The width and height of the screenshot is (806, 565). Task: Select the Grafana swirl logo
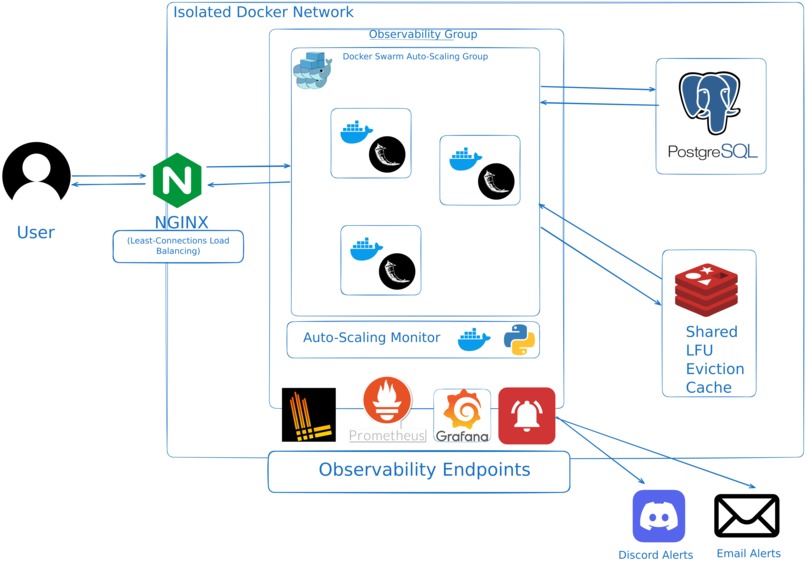462,409
